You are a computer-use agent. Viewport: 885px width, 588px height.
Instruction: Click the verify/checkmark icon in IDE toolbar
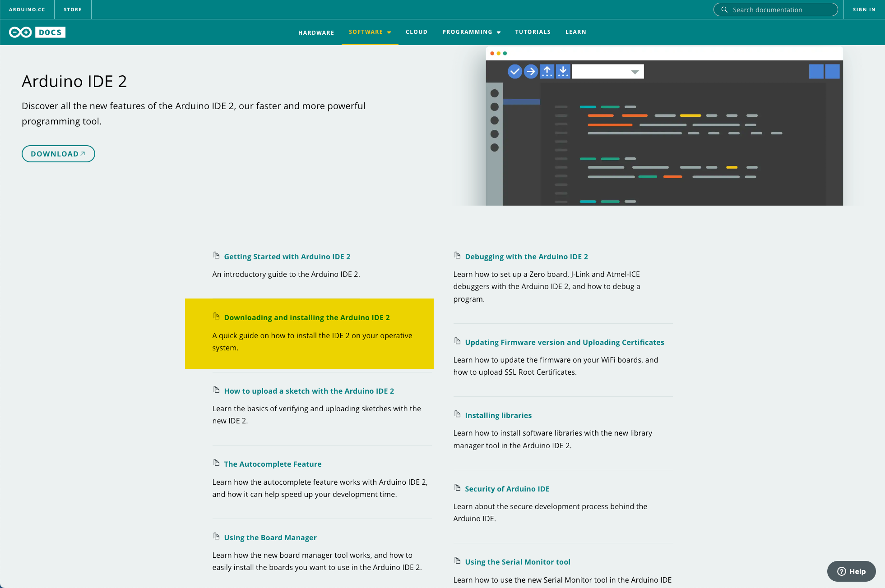[x=515, y=71]
